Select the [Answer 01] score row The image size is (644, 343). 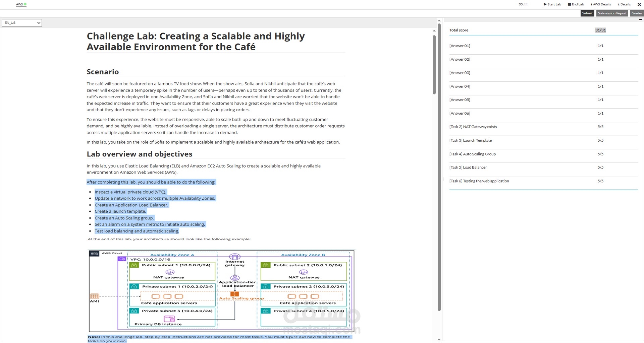(x=460, y=46)
